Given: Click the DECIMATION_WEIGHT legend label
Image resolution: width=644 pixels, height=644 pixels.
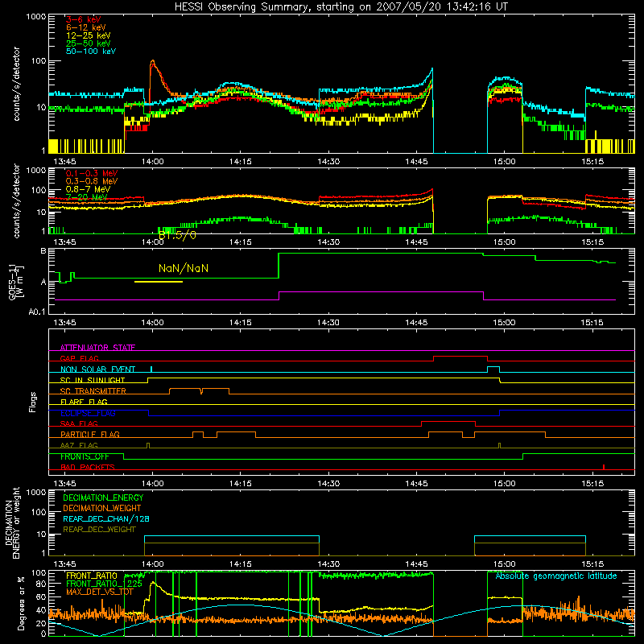Looking at the screenshot, I should click(x=102, y=508).
